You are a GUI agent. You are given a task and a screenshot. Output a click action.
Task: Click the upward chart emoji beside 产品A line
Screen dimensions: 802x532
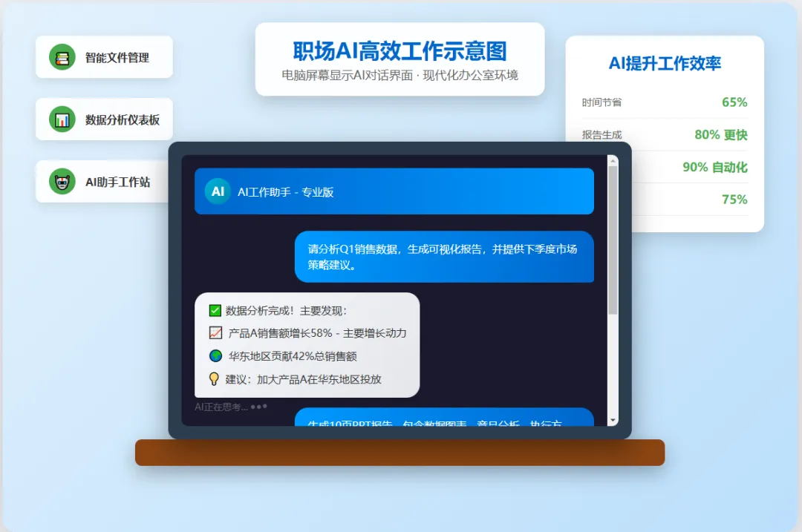coord(215,333)
